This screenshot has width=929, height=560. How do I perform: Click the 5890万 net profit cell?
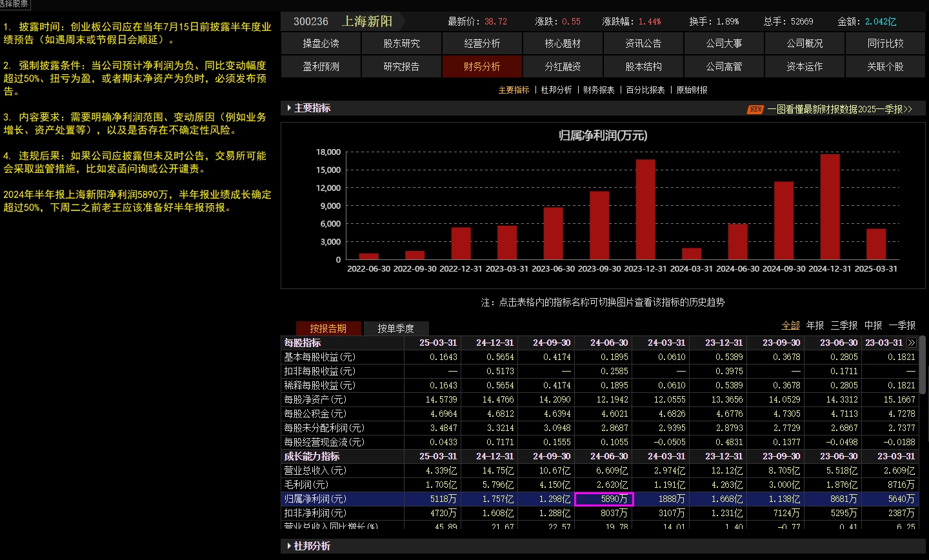coord(604,499)
